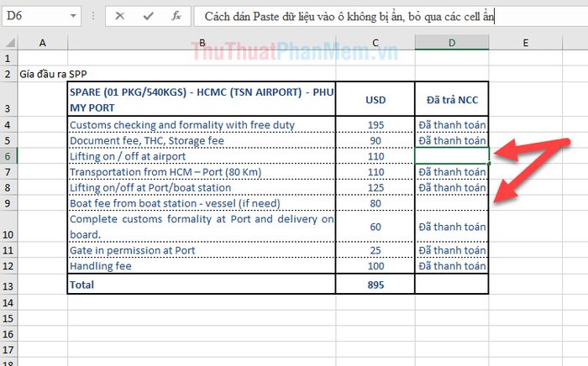
Task: Select column C header
Action: pos(375,43)
